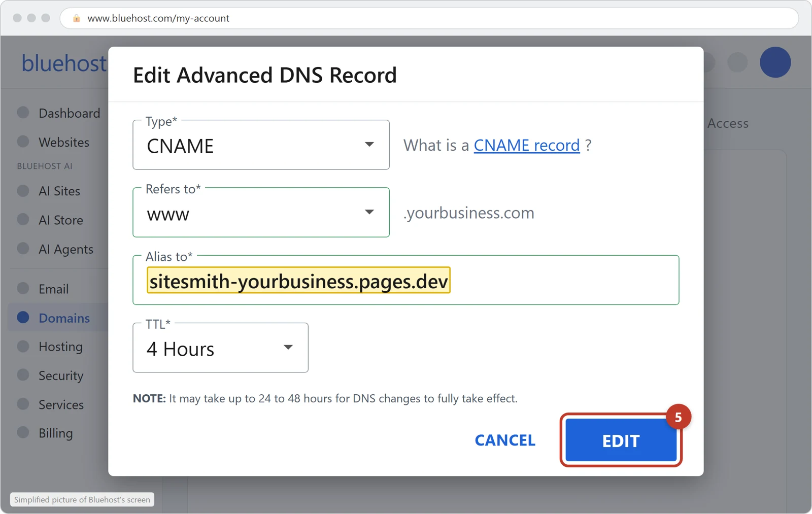Click the Alias to input field
Screen dimensions: 812x514
405,280
